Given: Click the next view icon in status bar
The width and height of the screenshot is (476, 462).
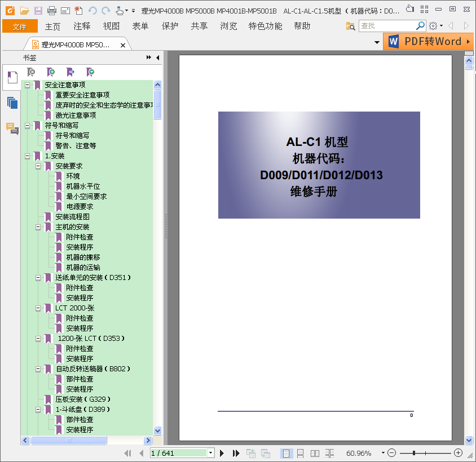Looking at the screenshot, I should (x=265, y=453).
